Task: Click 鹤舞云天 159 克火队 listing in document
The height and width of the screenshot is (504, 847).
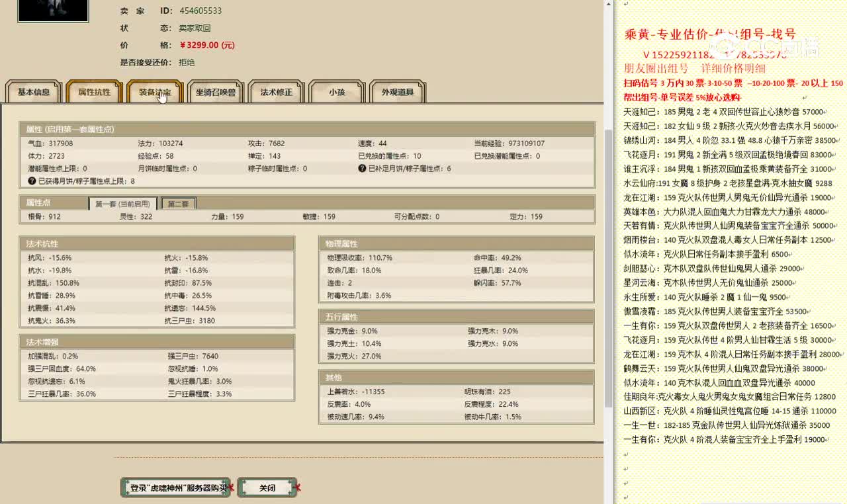Action: [724, 368]
